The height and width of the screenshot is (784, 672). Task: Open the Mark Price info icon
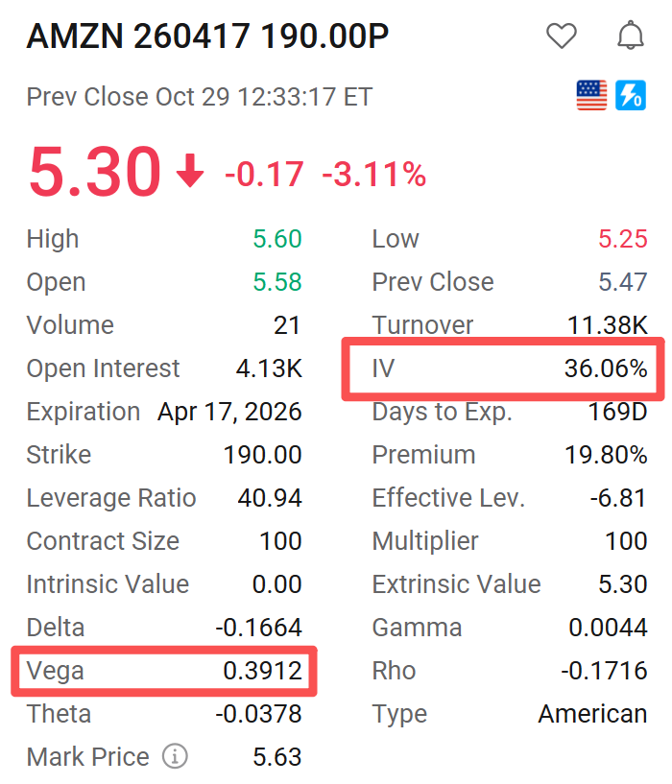coord(175,756)
